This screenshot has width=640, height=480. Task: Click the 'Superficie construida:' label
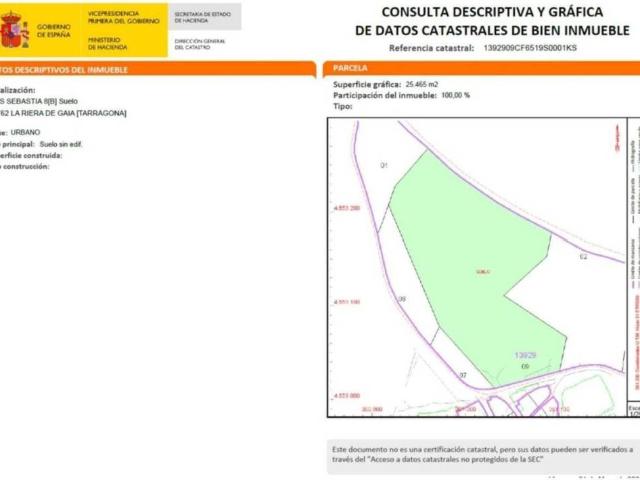click(x=31, y=156)
